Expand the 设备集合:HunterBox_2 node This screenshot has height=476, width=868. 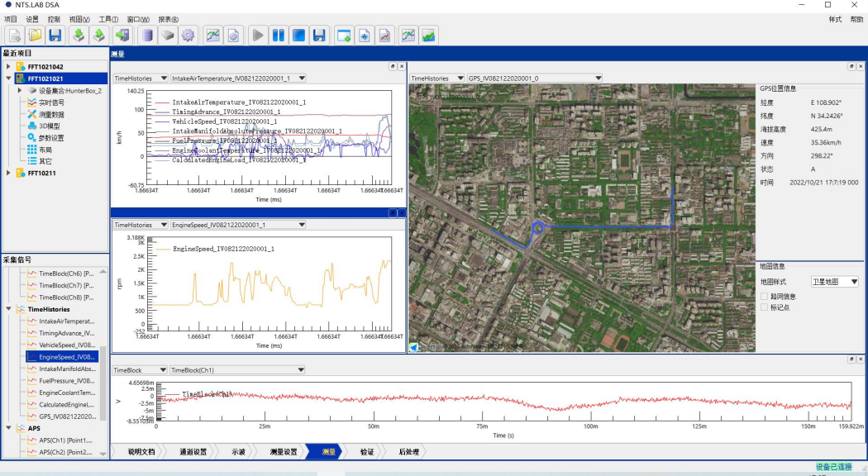[x=20, y=90]
